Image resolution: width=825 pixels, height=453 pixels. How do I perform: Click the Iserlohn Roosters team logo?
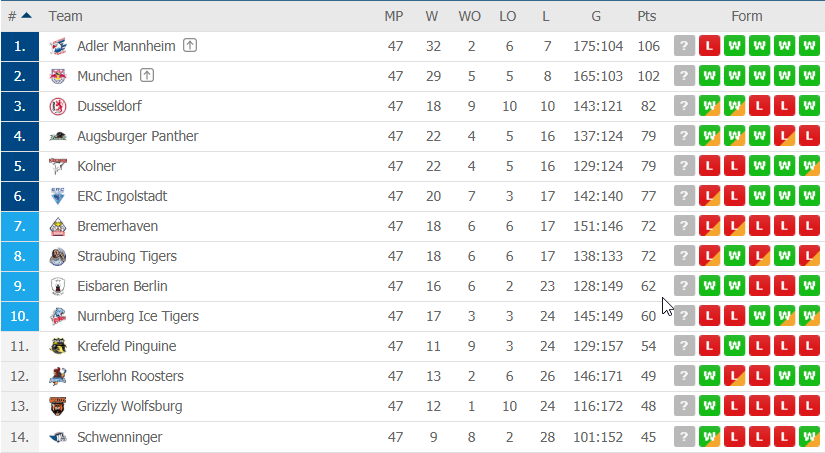click(x=58, y=376)
